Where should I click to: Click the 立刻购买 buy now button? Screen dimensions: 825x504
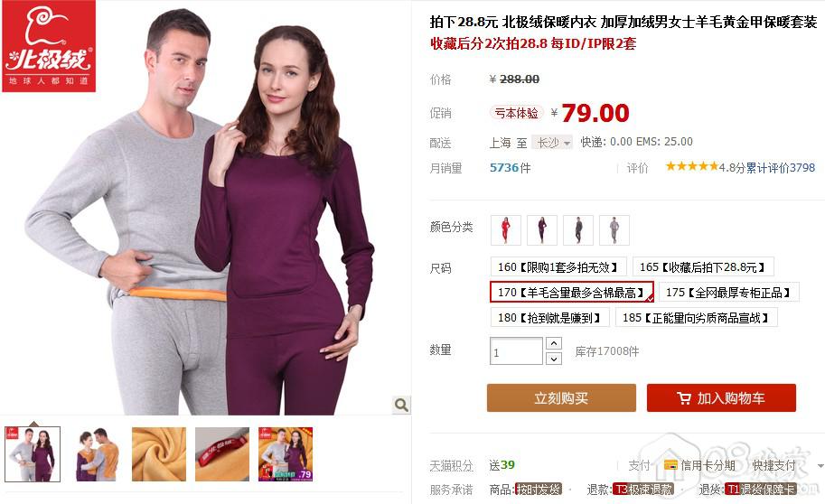(561, 397)
